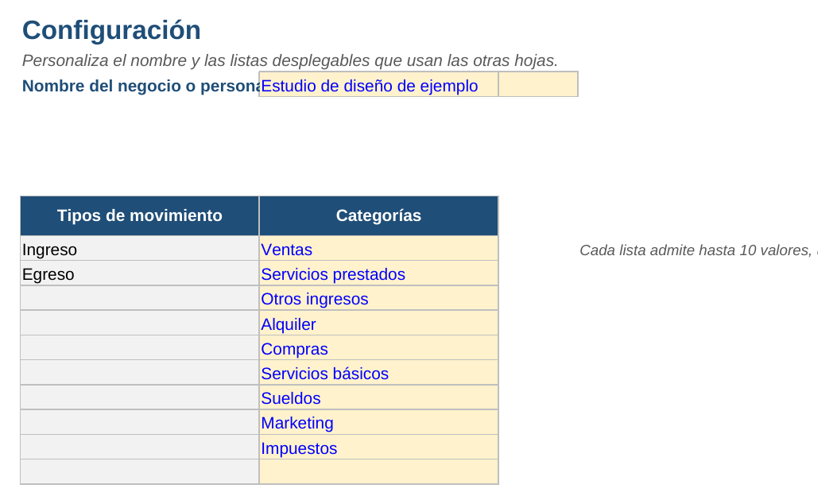Select the 'Marketing' category cell
Screen dimensions: 837x504
point(378,422)
